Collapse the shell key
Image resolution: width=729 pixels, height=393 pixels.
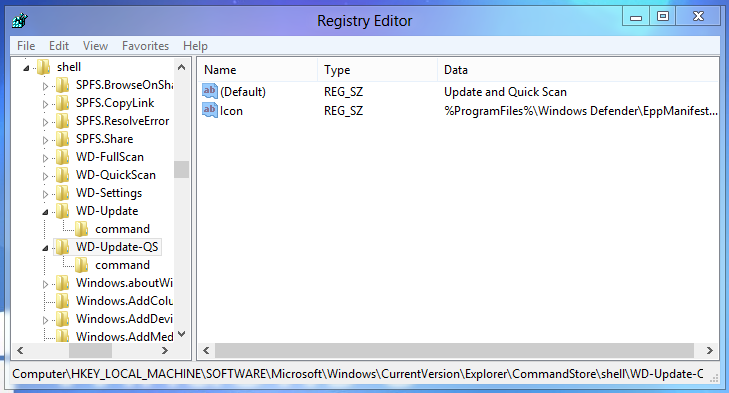[x=27, y=68]
